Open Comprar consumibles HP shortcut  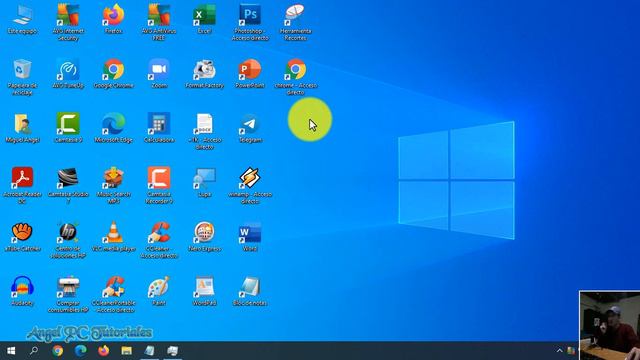(x=68, y=294)
